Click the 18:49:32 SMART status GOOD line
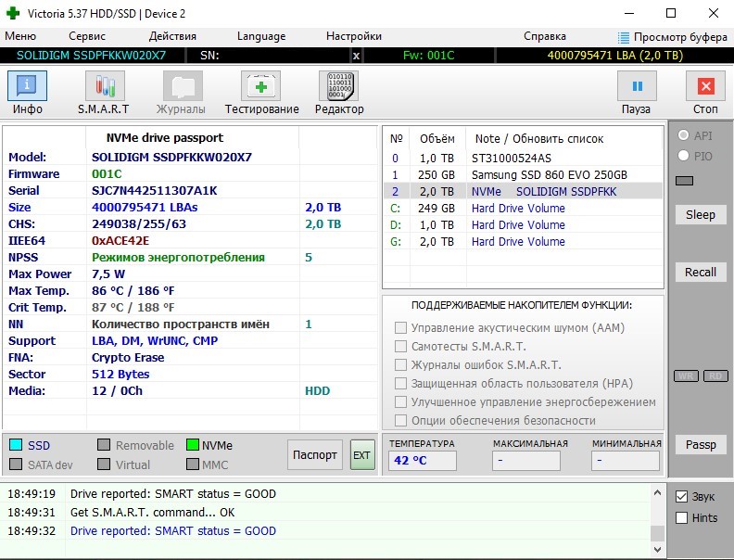734x560 pixels. pos(173,531)
